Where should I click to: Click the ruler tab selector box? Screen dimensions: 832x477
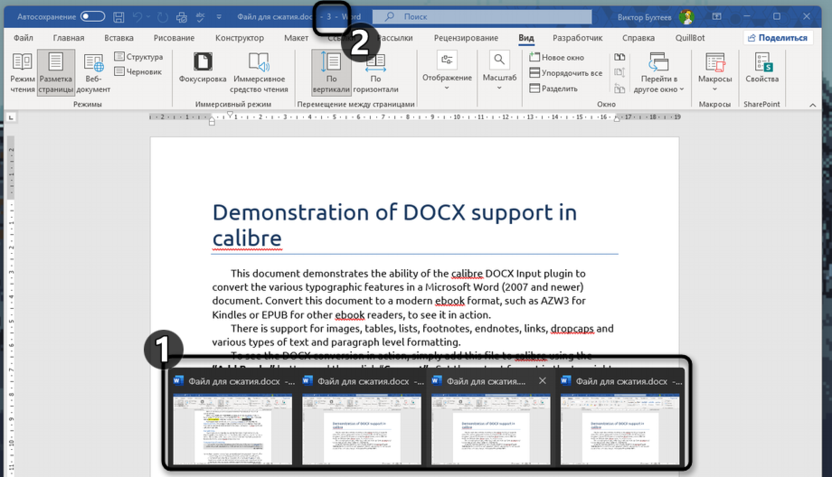11,117
